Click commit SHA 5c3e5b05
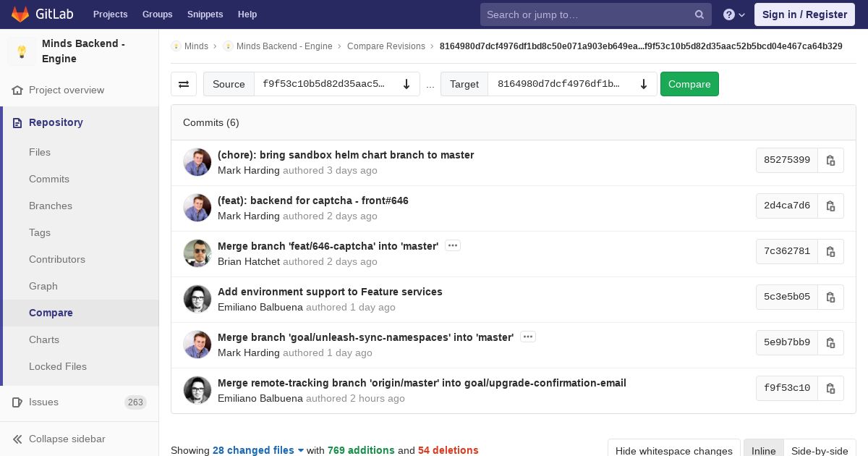 tap(787, 297)
